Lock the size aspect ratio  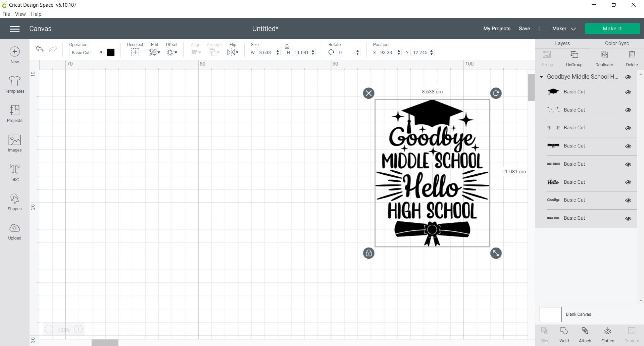(x=287, y=46)
